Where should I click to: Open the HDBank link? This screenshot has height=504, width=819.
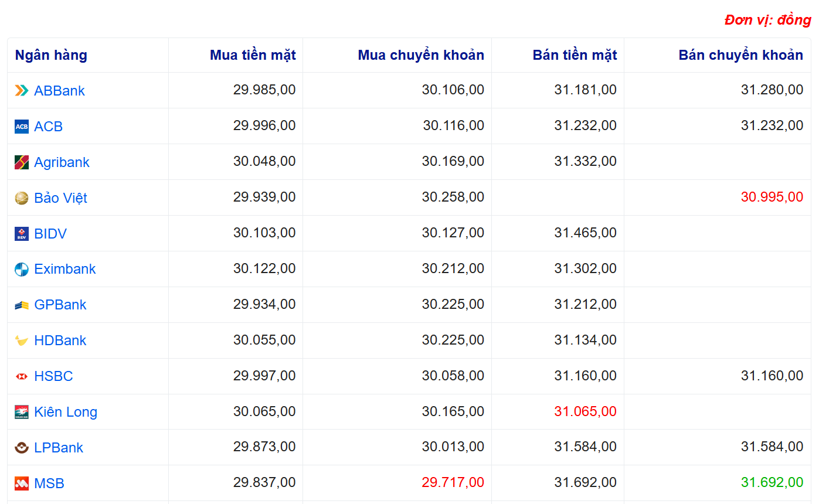tap(60, 340)
